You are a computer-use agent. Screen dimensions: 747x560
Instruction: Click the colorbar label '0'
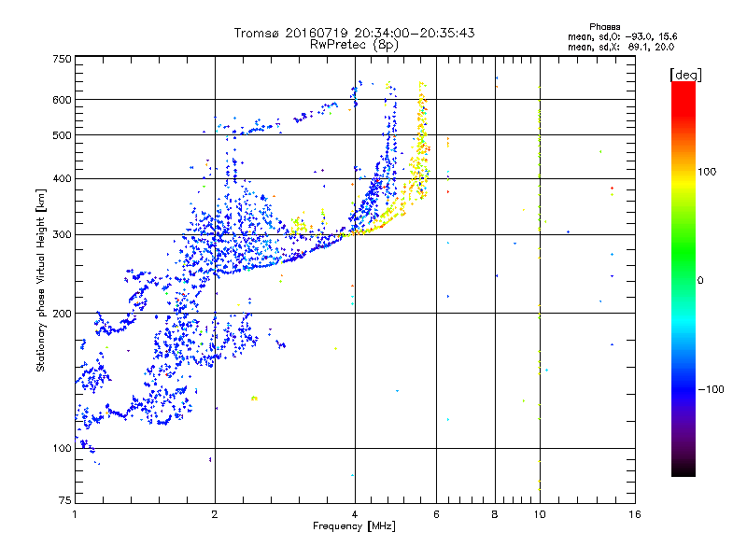coord(700,280)
